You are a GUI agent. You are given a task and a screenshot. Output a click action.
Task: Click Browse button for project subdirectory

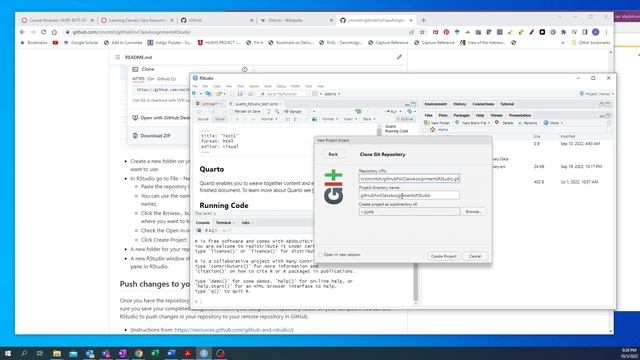(473, 211)
